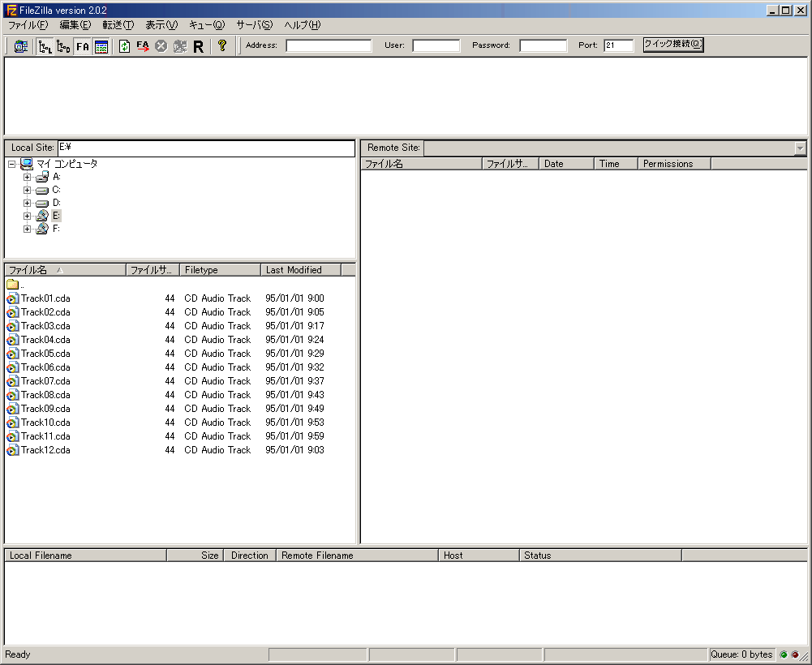Select the D: hard drive icon
Viewport: 812px width, 665px height.
42,203
